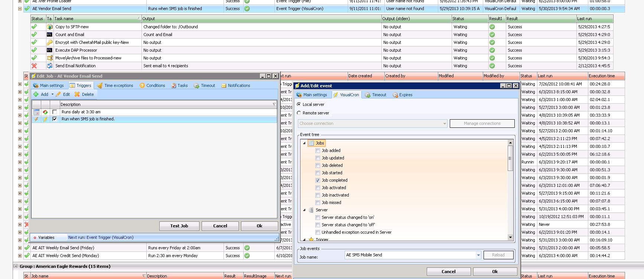
Task: Open the Add button dropdown arrow
Action: point(52,94)
